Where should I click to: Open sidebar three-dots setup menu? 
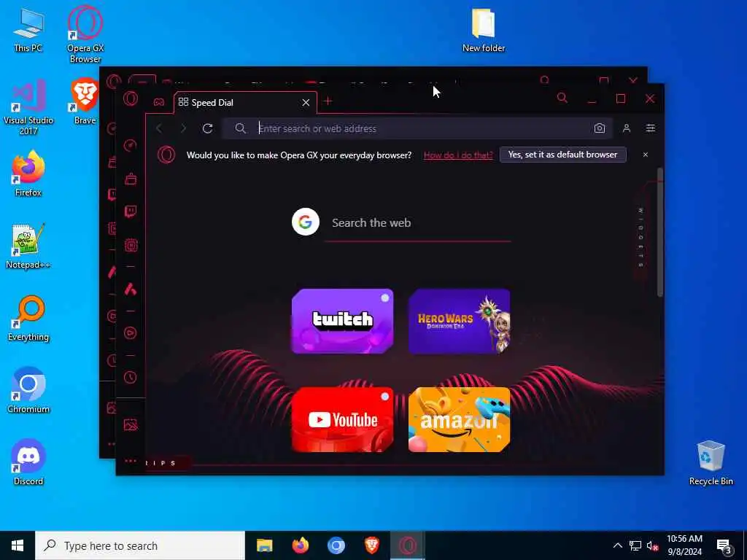131,461
